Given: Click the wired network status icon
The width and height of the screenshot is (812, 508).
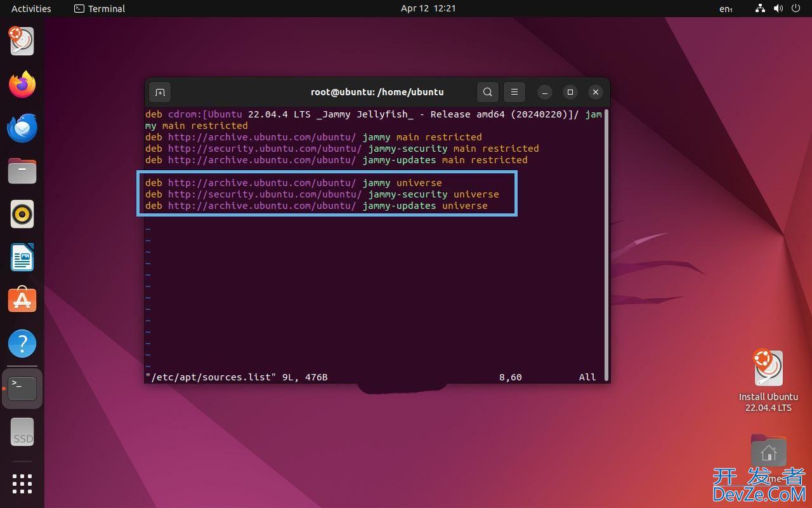Looking at the screenshot, I should (x=761, y=9).
